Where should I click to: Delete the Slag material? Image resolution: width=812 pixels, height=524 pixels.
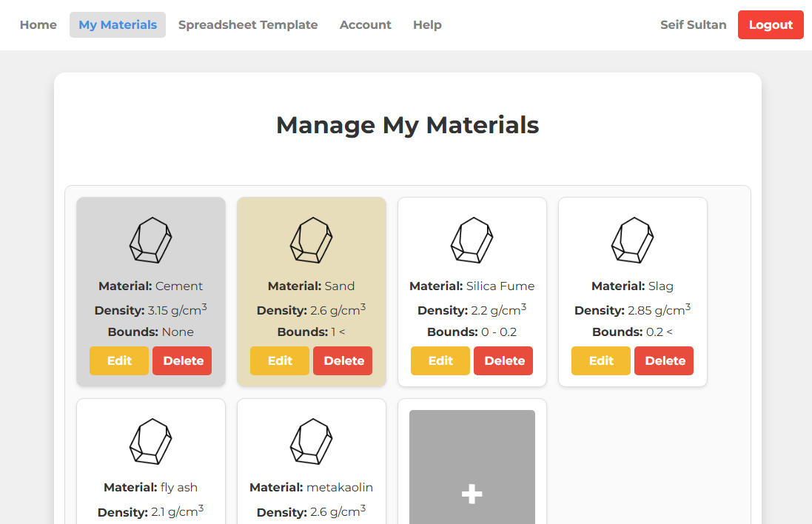(665, 361)
